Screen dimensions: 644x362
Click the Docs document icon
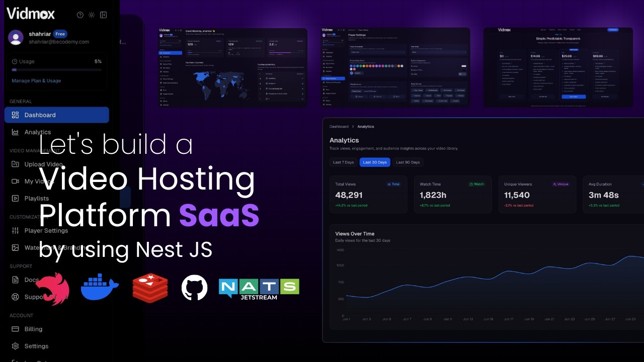[x=15, y=280]
